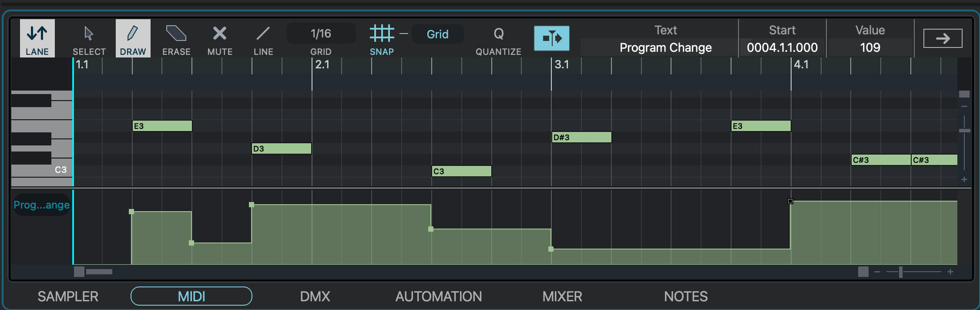
Task: Open the Grid snap mode dropdown
Action: click(437, 34)
